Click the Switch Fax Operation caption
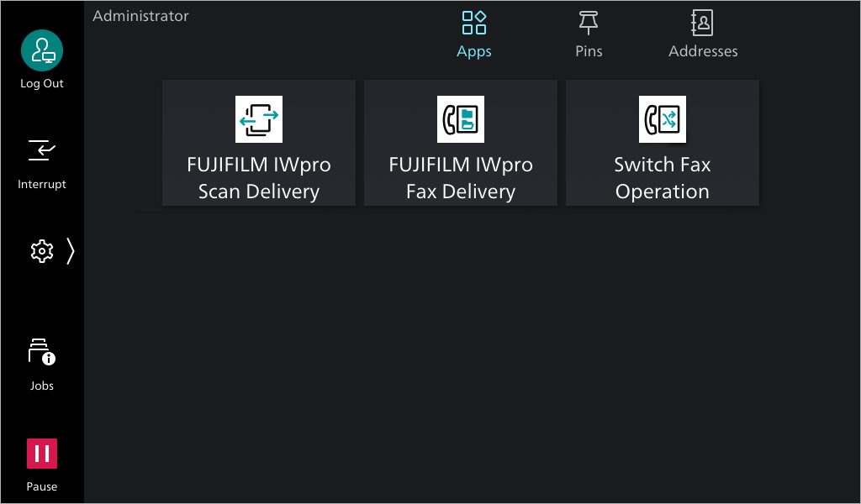The width and height of the screenshot is (861, 504). (x=663, y=178)
